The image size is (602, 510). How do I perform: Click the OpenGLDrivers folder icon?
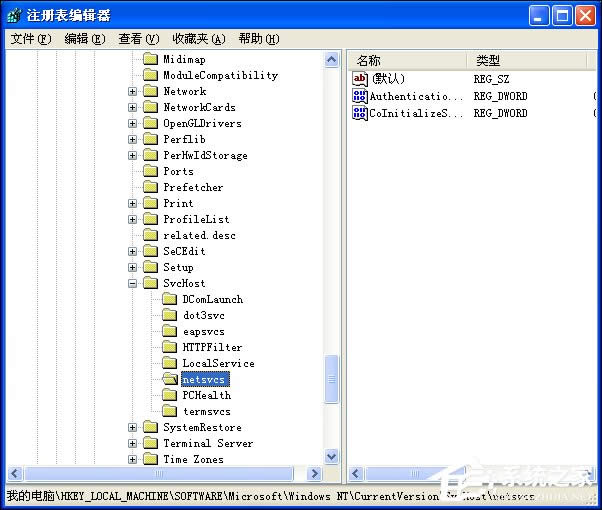[150, 123]
